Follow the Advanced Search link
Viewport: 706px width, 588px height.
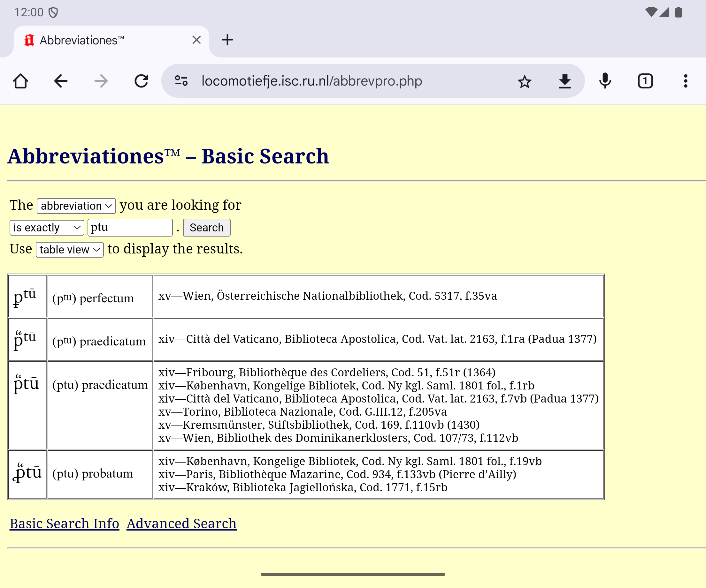point(181,524)
